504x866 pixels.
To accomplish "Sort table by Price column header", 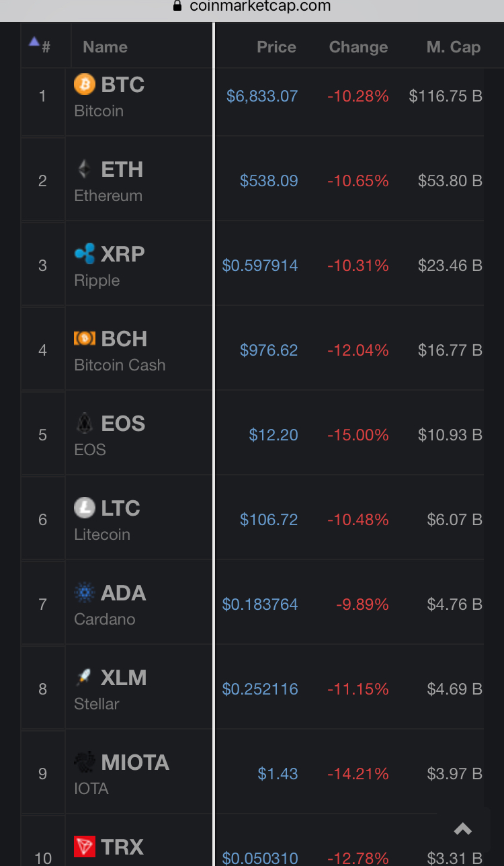I will coord(276,47).
